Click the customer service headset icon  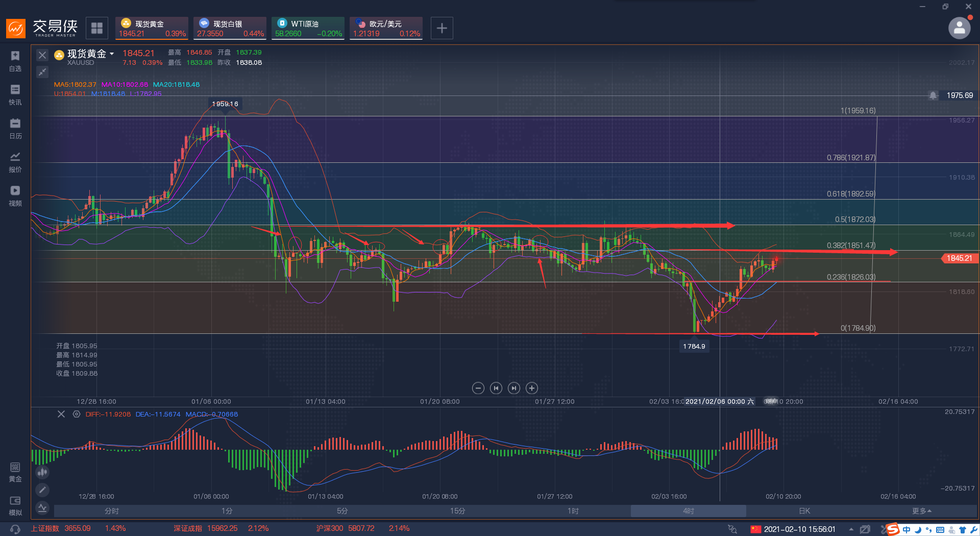(x=15, y=529)
